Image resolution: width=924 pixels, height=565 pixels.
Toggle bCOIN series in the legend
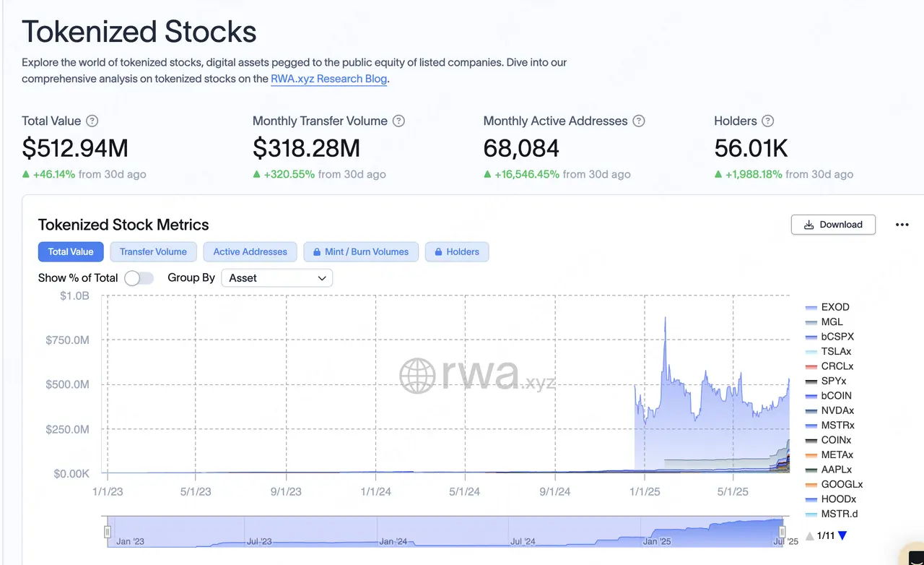[828, 396]
